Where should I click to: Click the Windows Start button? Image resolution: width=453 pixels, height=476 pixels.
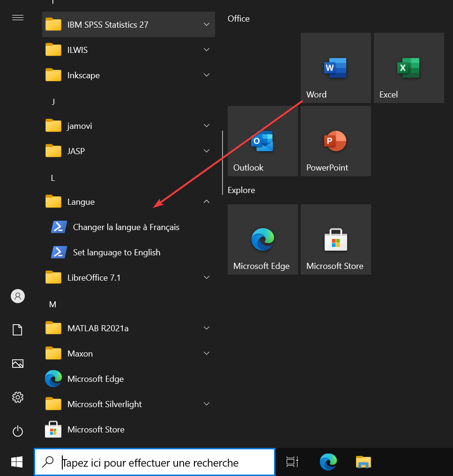pyautogui.click(x=17, y=462)
